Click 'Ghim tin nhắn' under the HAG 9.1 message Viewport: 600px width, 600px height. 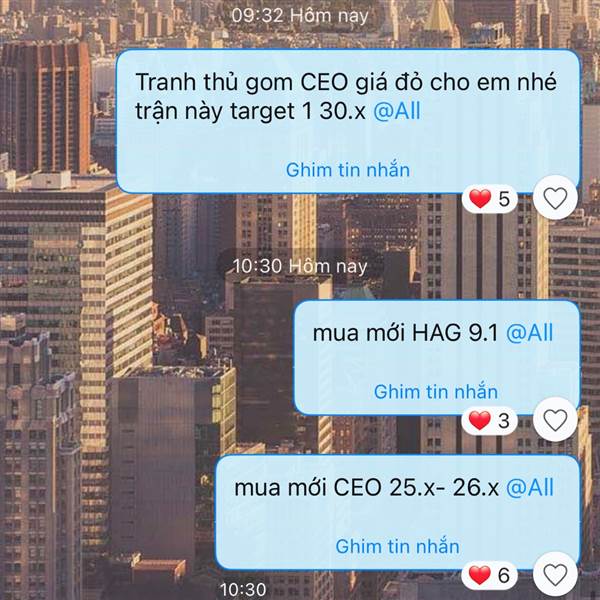tap(435, 392)
